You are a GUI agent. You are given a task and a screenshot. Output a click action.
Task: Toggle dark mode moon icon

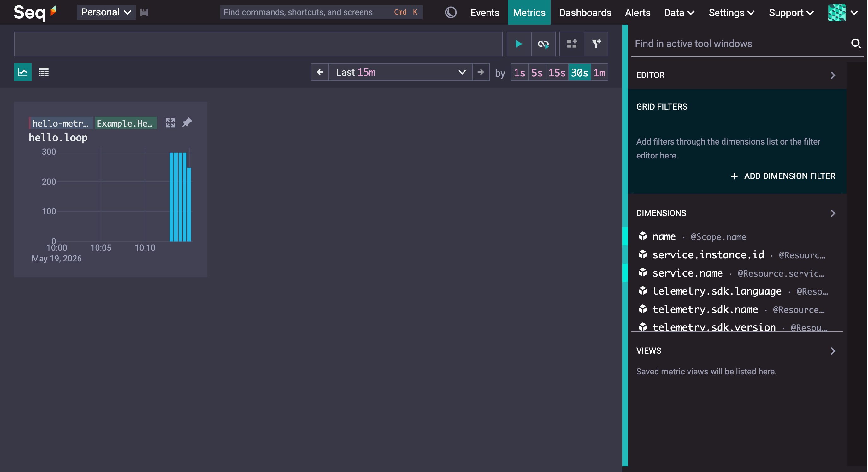[451, 13]
